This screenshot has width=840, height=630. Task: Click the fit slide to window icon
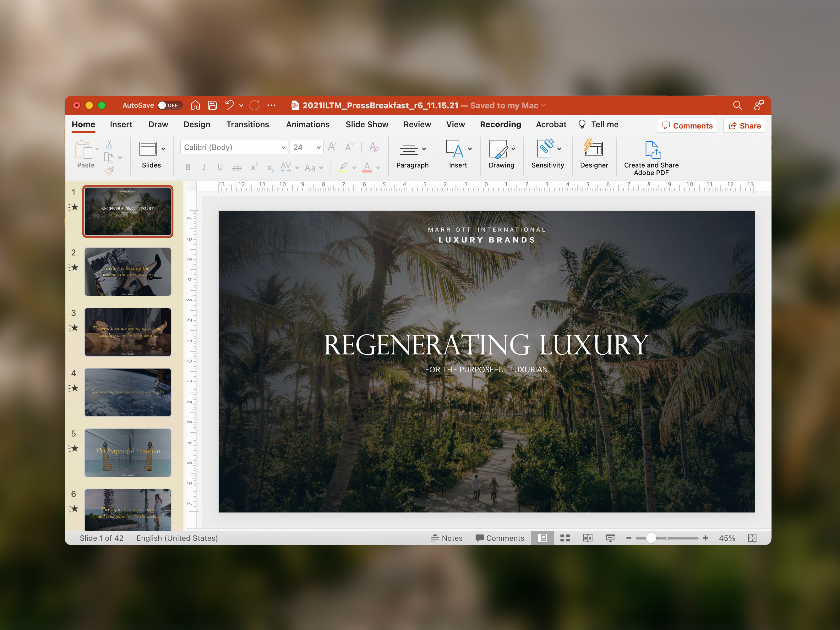[752, 538]
